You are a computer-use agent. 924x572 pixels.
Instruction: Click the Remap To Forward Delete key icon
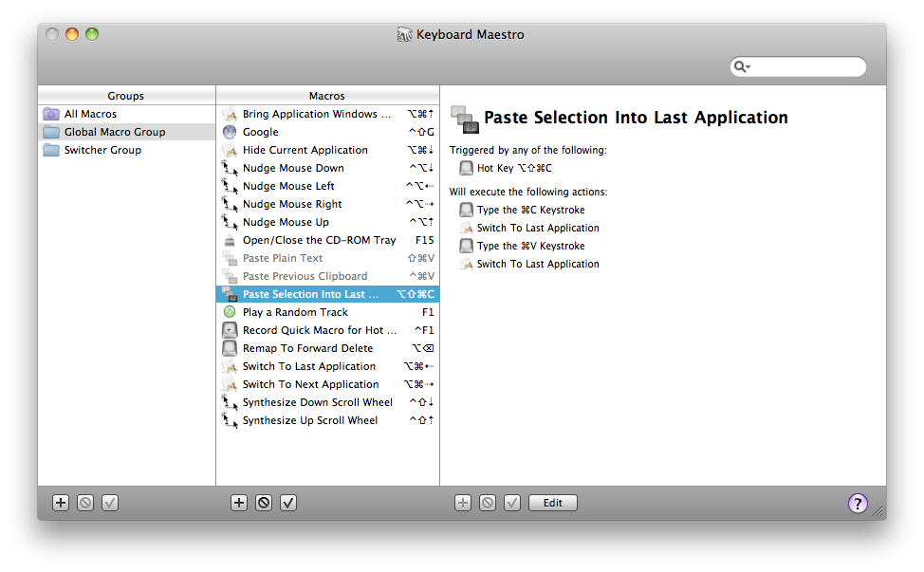(x=230, y=348)
